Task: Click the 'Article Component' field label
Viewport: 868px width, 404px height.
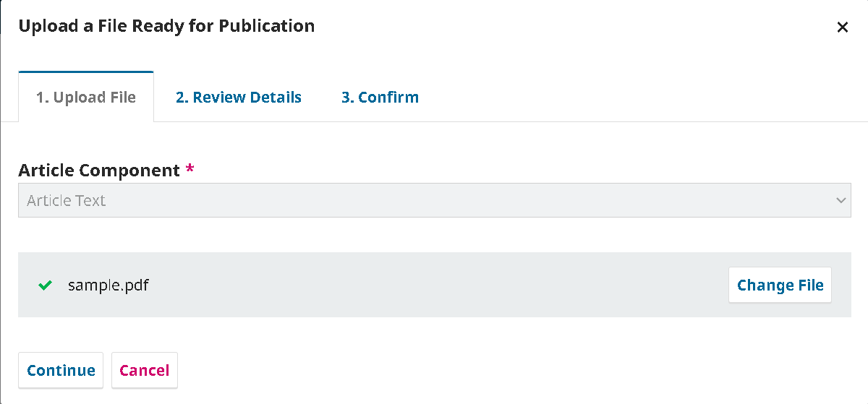Action: 99,171
